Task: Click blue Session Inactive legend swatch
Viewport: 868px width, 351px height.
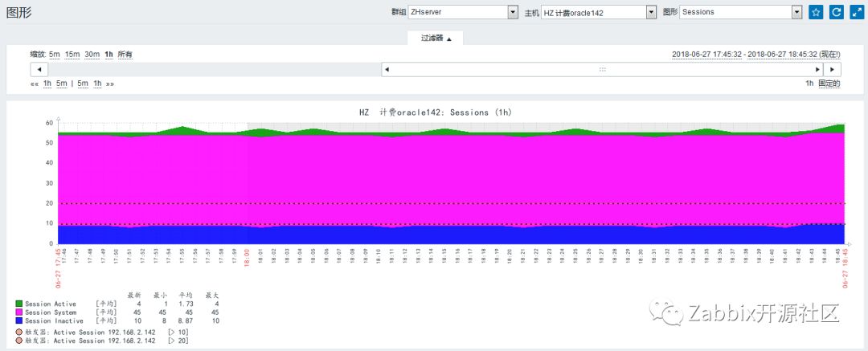Action: (19, 320)
